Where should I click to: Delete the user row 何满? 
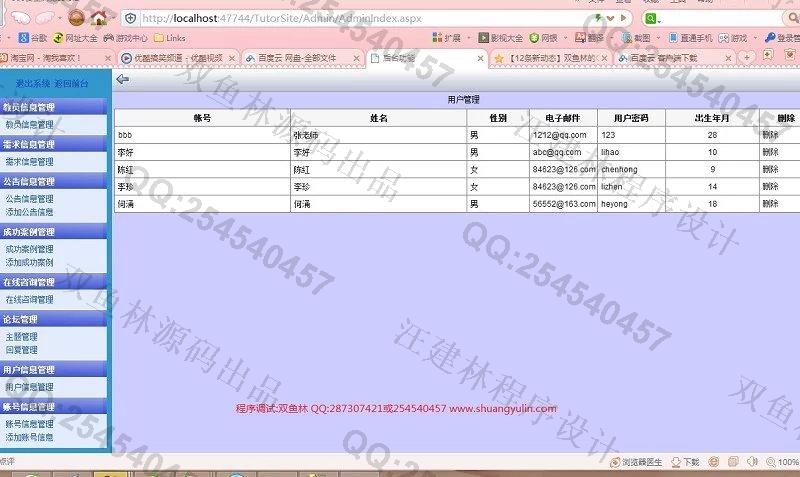click(x=770, y=204)
